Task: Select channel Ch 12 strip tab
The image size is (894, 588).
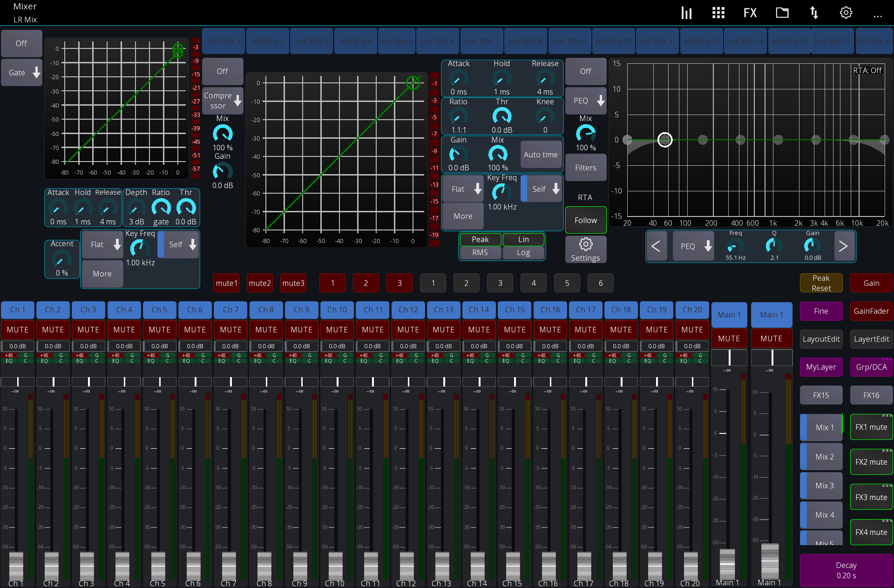Action: pyautogui.click(x=408, y=310)
